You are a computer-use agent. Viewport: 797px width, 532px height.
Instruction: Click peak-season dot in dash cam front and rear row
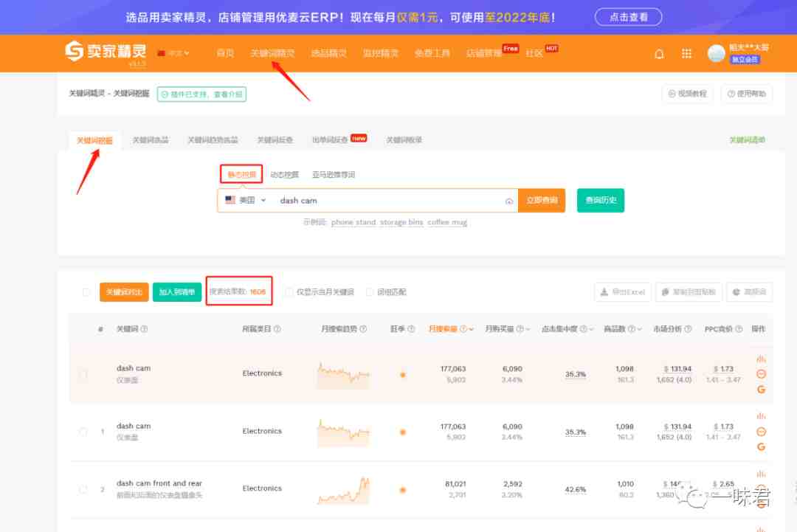[403, 490]
